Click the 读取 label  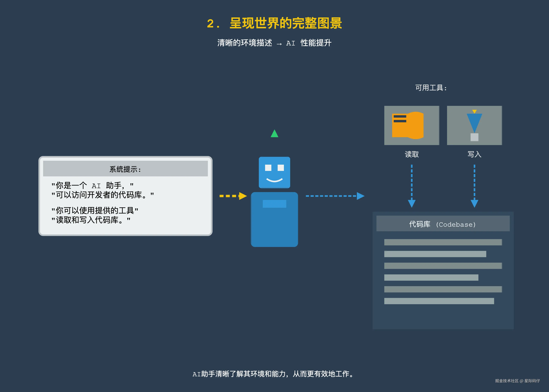tap(412, 154)
